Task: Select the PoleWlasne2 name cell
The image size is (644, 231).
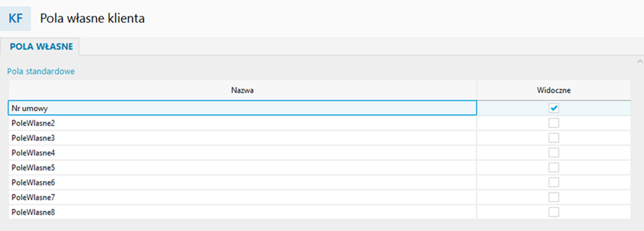Action: click(x=242, y=123)
